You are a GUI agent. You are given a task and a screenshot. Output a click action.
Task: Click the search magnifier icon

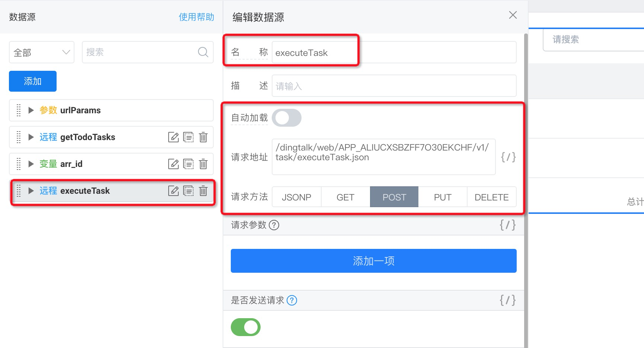pos(203,52)
